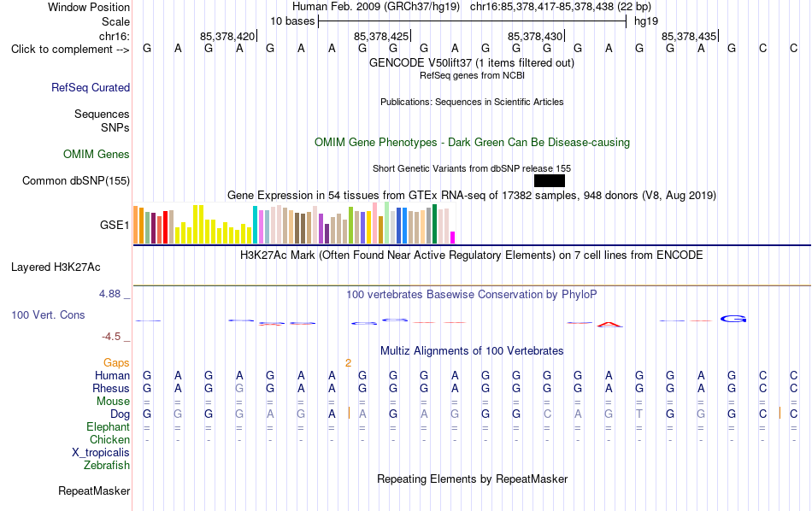This screenshot has height=511, width=812.
Task: Click the position 'chr16:85,378,417-85,378,438 (22 bp)'
Action: click(x=561, y=7)
